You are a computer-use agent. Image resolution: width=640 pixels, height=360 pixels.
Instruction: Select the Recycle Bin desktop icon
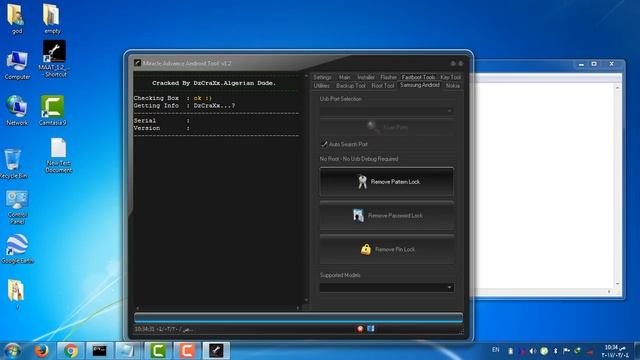click(13, 163)
